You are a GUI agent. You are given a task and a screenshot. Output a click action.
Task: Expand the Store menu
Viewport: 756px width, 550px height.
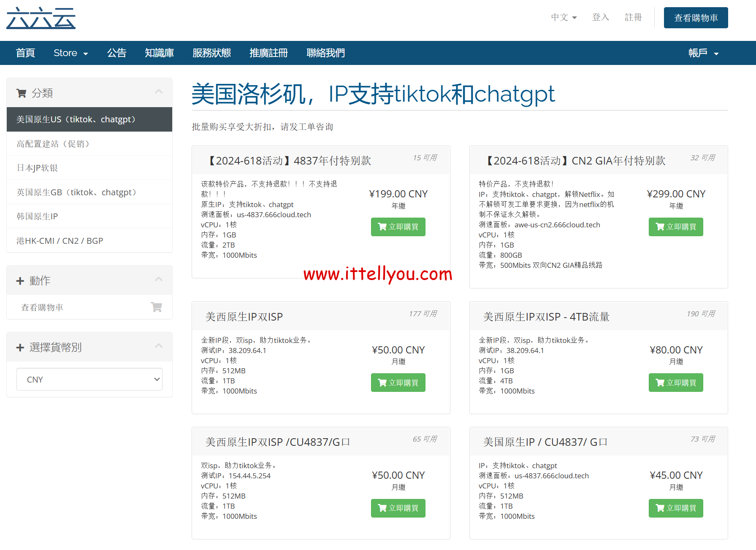[70, 53]
